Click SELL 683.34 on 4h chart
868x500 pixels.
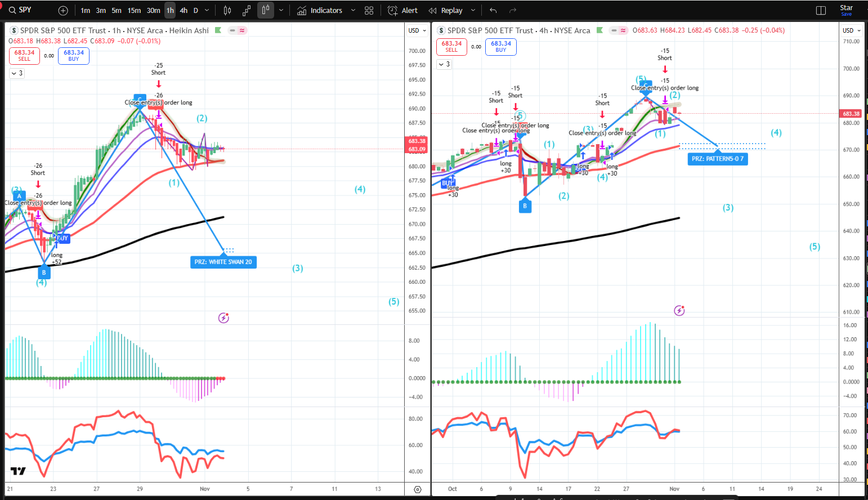451,46
